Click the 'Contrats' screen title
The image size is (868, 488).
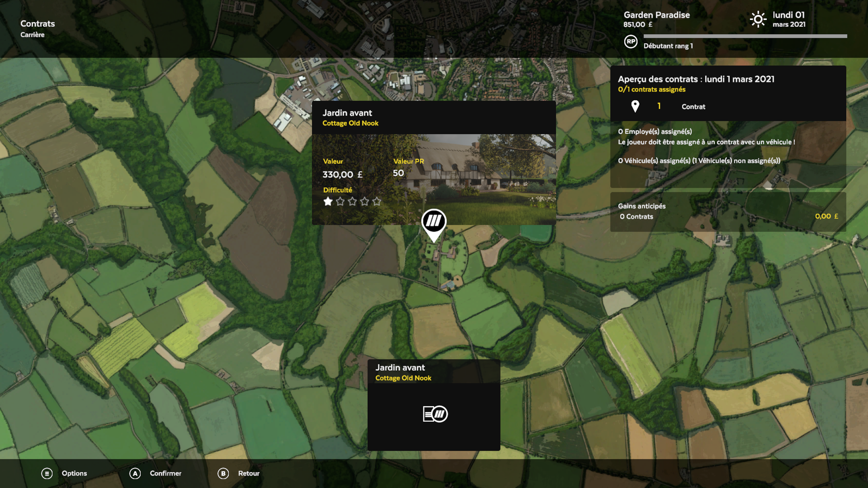[37, 23]
